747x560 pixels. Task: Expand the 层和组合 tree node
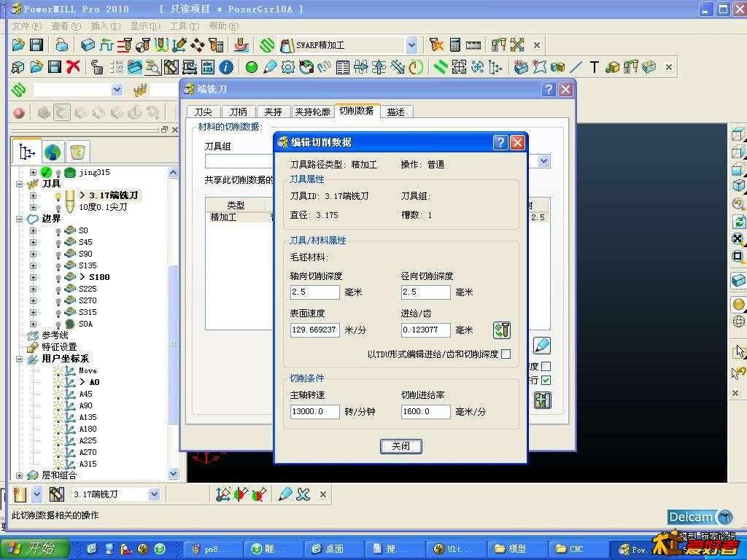(x=19, y=475)
